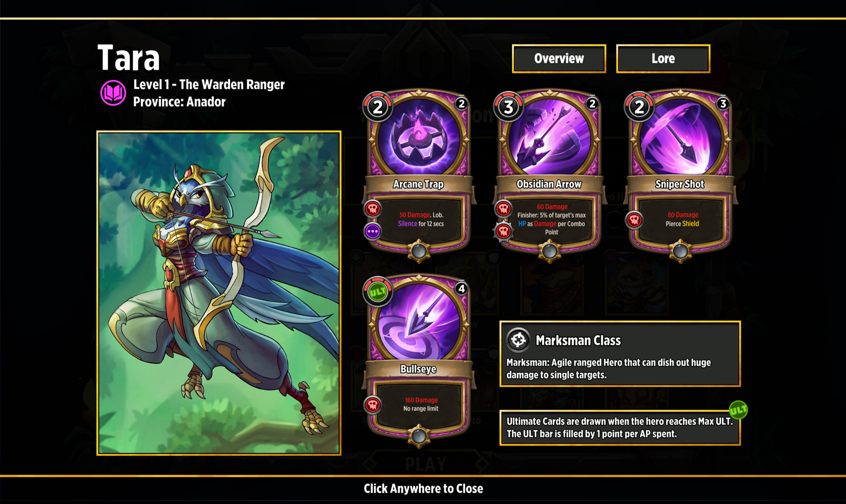Click the green ULT badge on info box

(738, 409)
